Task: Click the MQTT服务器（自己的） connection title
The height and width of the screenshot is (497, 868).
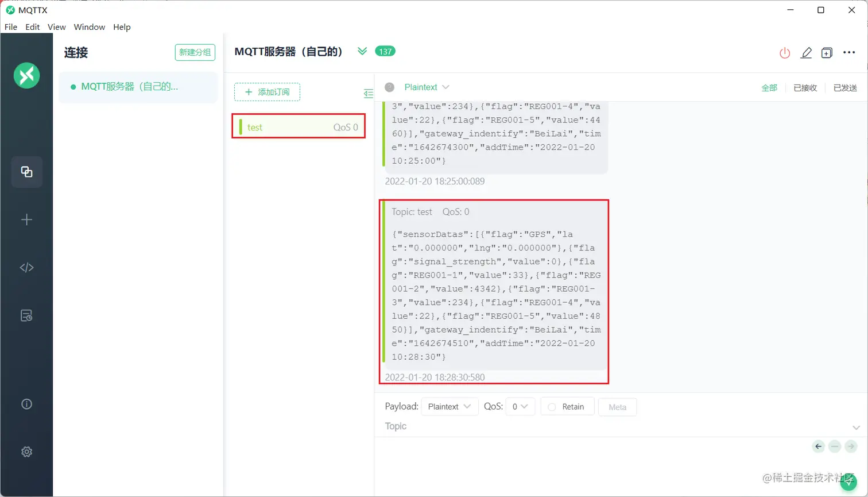Action: [289, 52]
